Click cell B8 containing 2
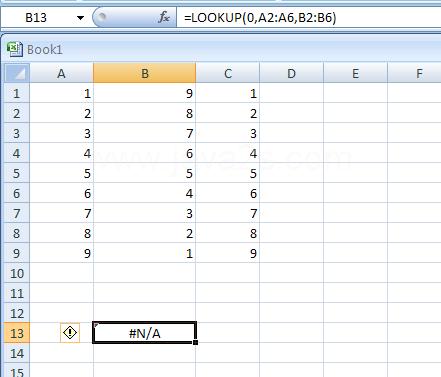 (x=145, y=233)
